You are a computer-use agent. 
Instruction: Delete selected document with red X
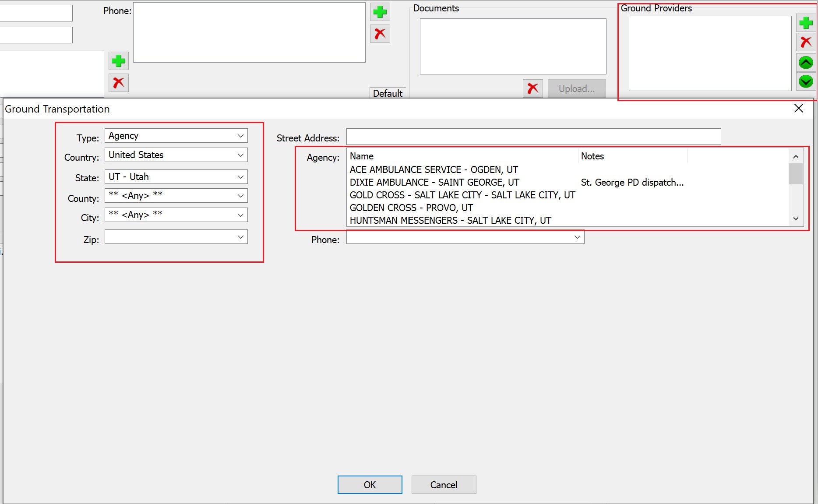[532, 88]
